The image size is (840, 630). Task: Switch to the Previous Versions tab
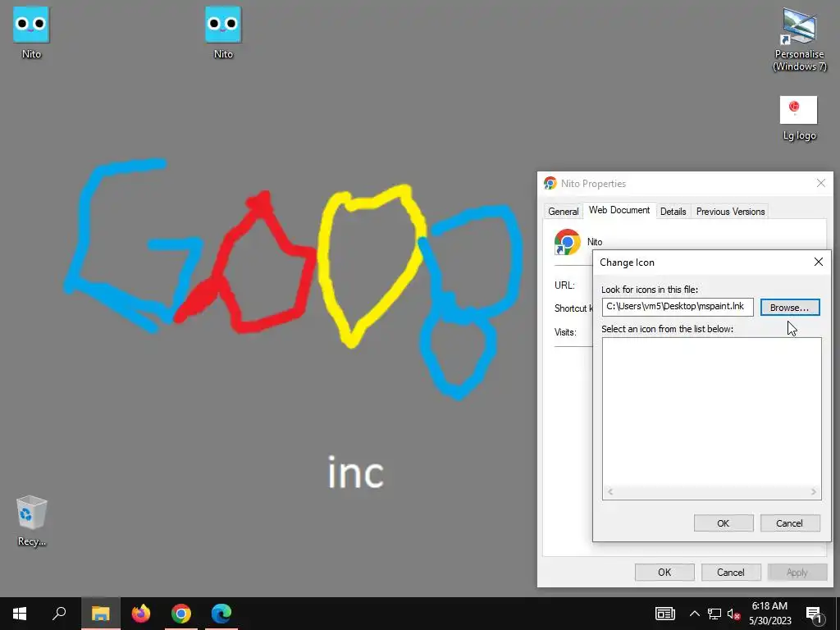pos(730,212)
